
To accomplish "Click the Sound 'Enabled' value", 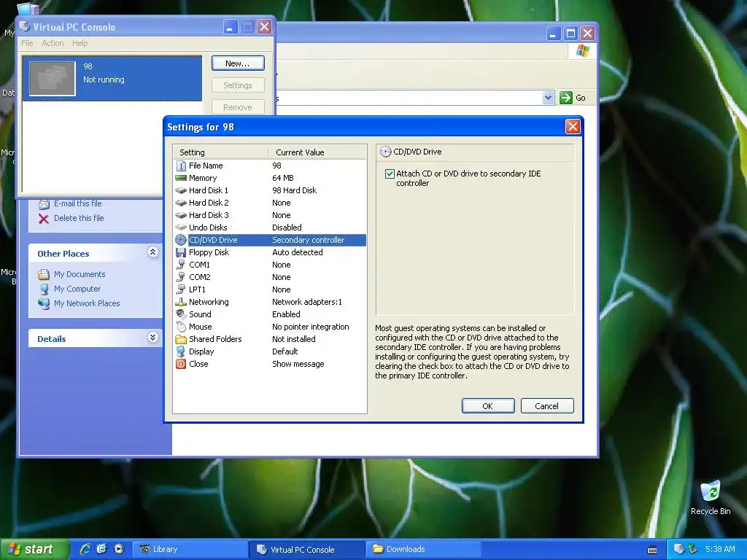I will (286, 314).
